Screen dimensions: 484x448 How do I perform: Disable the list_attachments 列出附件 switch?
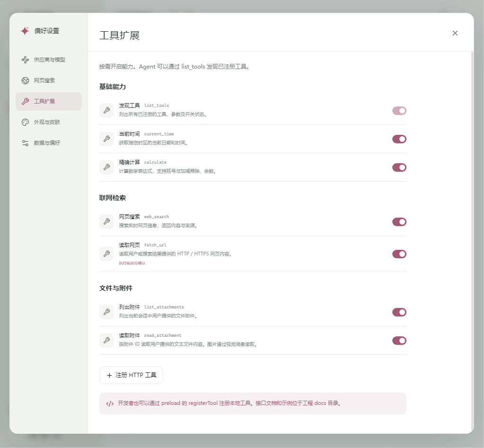point(399,312)
